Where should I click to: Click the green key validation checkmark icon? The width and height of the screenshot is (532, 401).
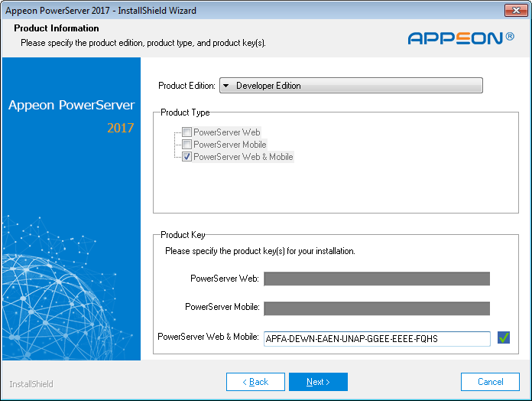pyautogui.click(x=504, y=337)
